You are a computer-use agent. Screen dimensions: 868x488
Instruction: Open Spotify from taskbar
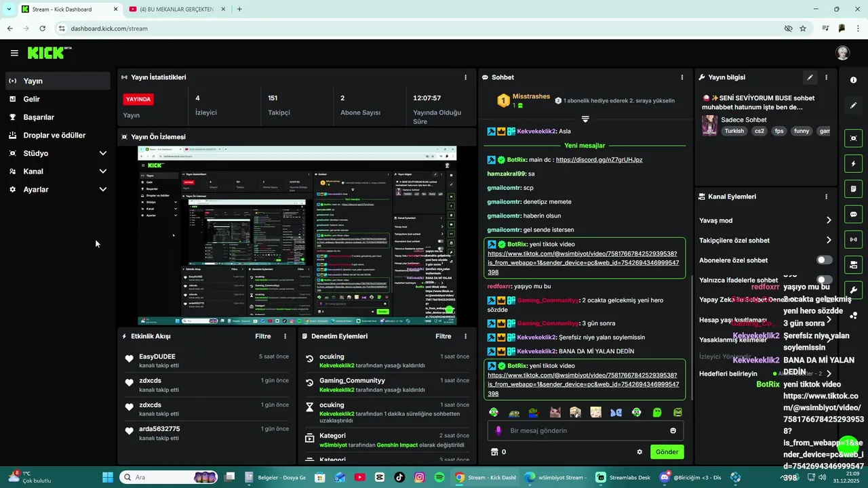point(439,477)
